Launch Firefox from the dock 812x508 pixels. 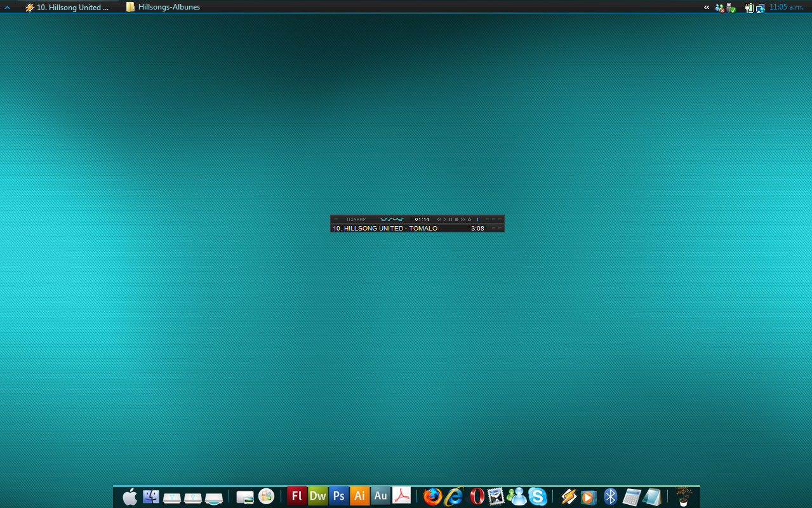pos(432,496)
